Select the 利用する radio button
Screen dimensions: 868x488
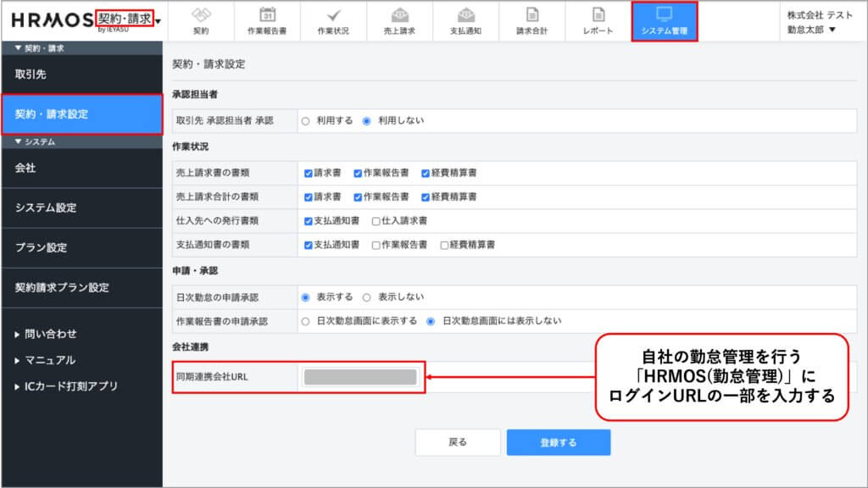point(306,121)
